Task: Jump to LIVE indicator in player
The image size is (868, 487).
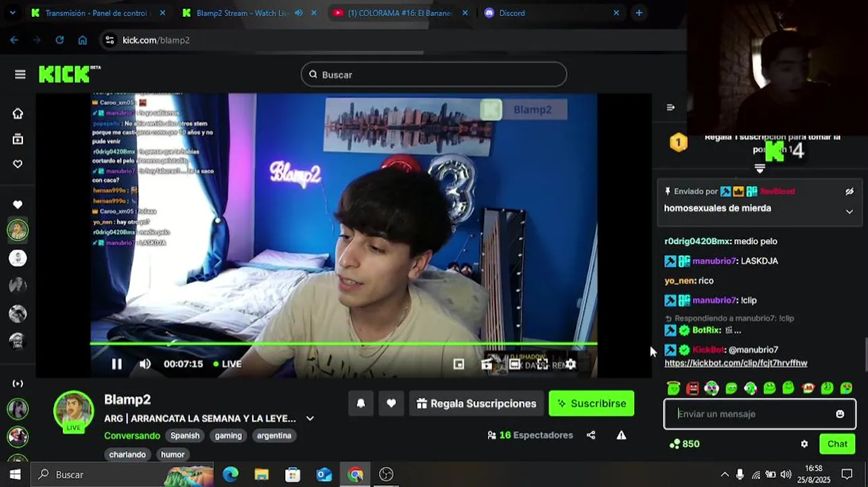Action: [x=227, y=364]
